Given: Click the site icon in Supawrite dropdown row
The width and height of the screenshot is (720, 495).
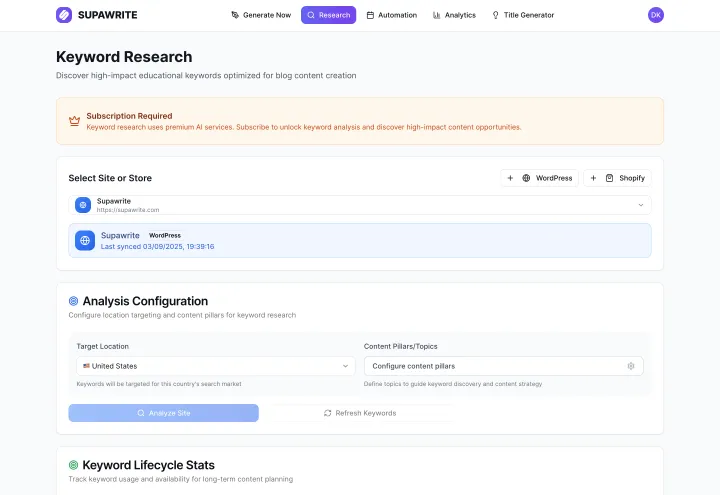Looking at the screenshot, I should point(83,205).
